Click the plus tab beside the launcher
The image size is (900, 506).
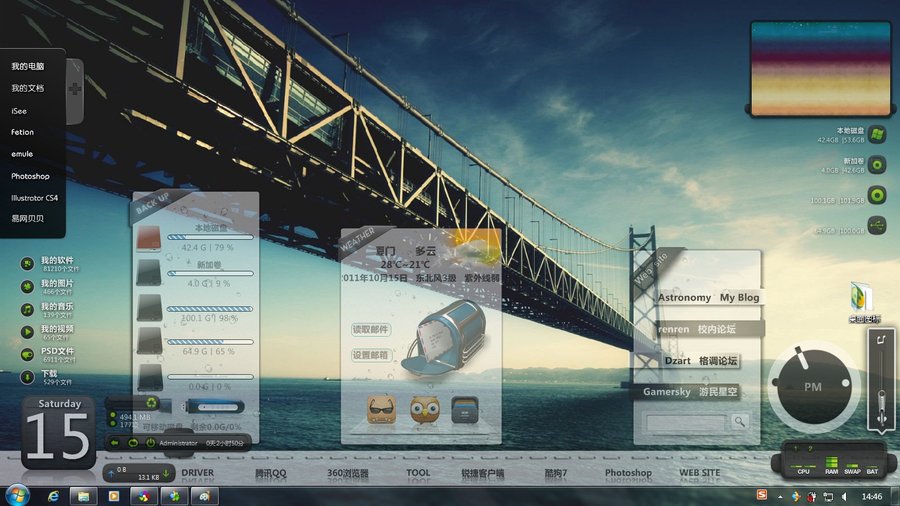(75, 89)
